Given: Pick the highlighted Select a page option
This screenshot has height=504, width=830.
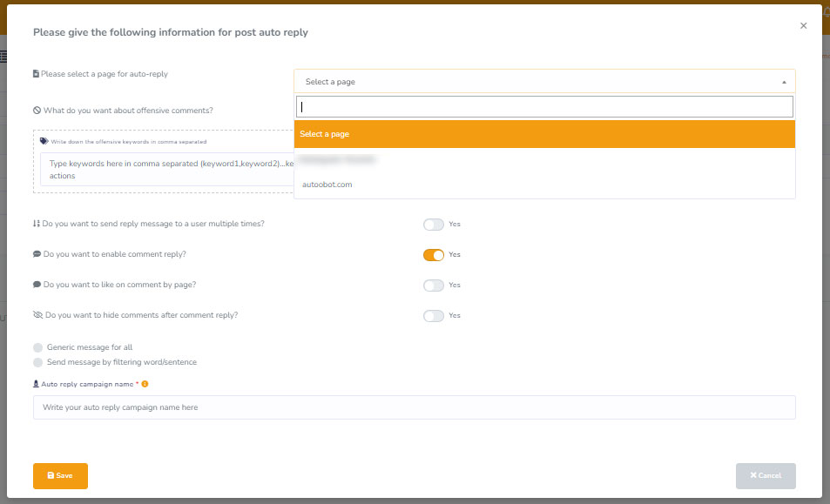Looking at the screenshot, I should coord(544,134).
